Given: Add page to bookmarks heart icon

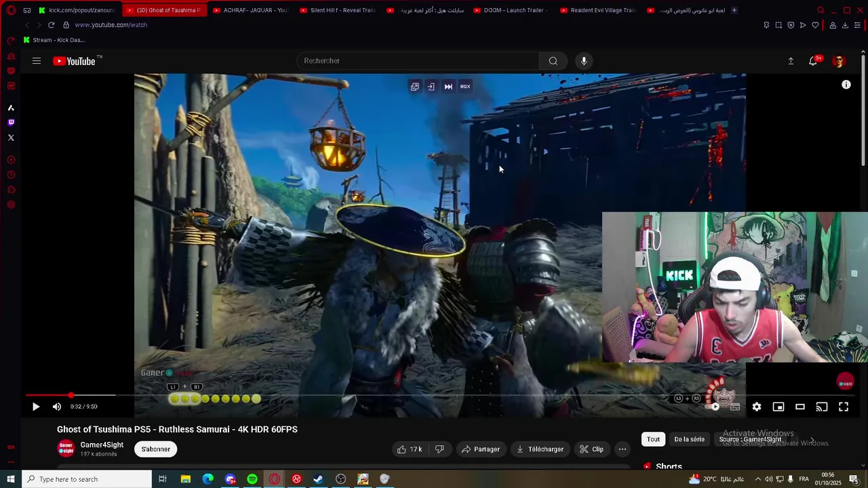Looking at the screenshot, I should pyautogui.click(x=815, y=25).
